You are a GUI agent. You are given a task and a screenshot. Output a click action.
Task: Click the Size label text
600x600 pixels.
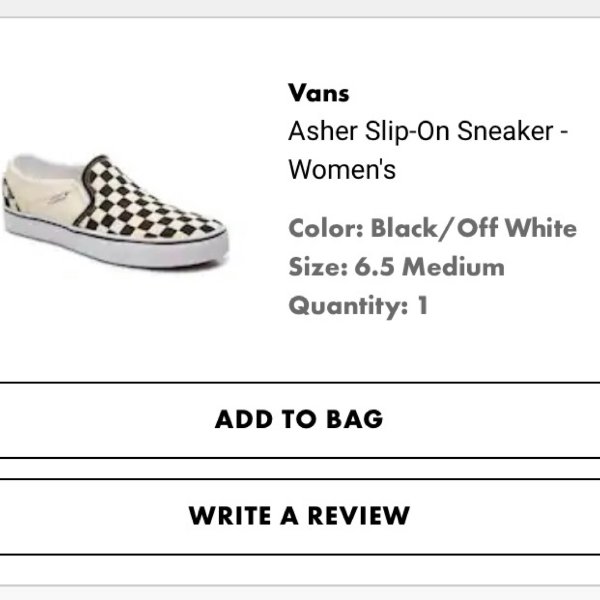[318, 267]
